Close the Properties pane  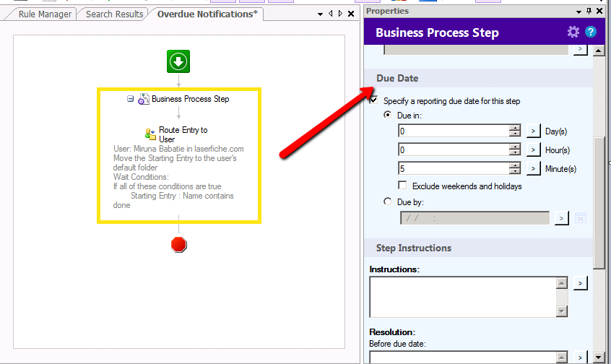pyautogui.click(x=599, y=11)
